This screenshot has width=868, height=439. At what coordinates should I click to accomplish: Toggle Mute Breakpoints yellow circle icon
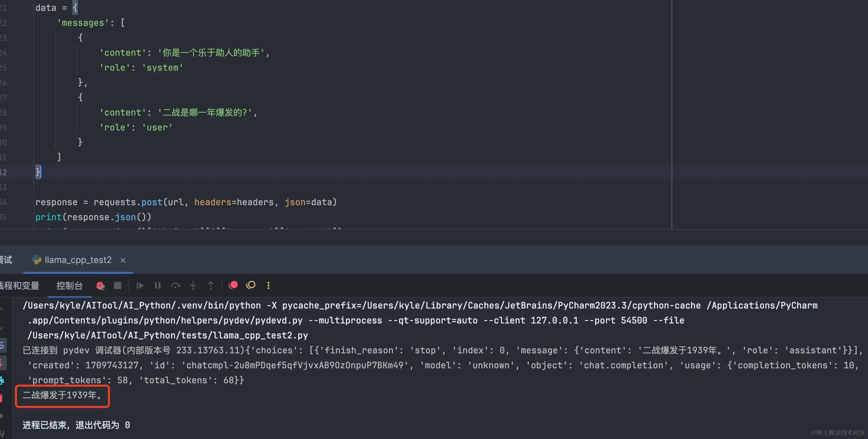pos(251,285)
